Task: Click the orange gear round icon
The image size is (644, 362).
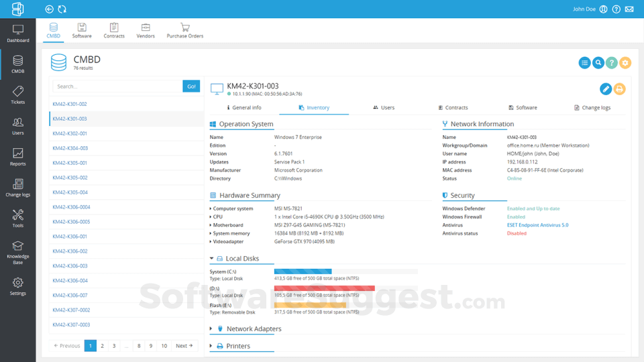Action: (x=625, y=63)
